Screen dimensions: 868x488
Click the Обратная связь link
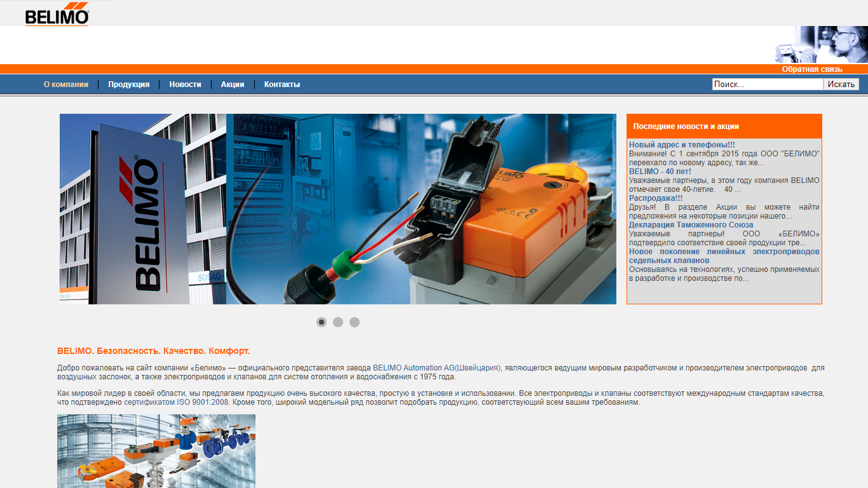[812, 69]
